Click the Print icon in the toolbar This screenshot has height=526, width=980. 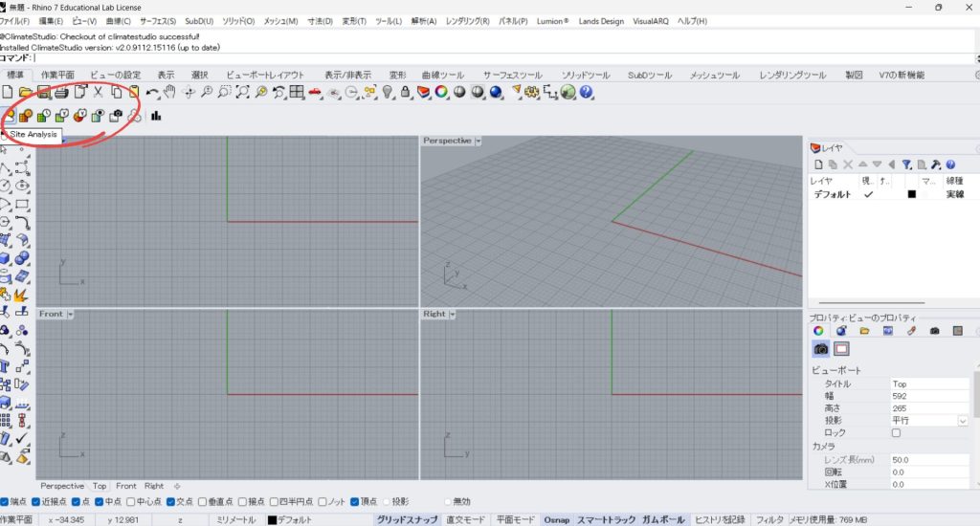point(61,92)
